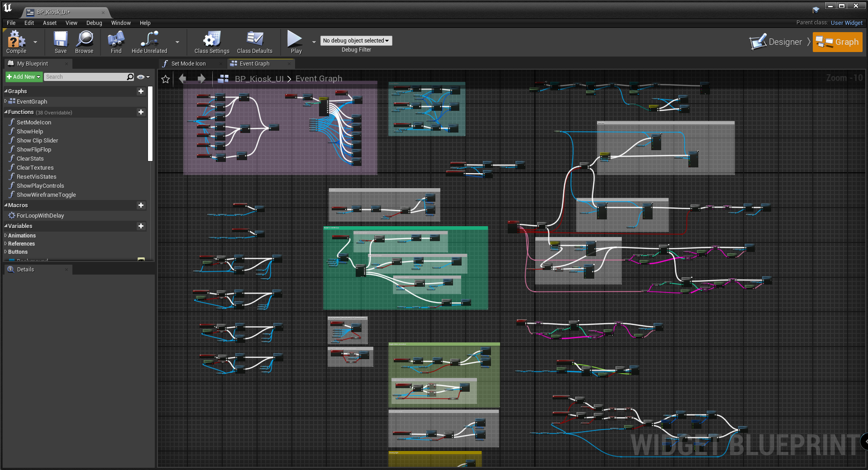Image resolution: width=868 pixels, height=470 pixels.
Task: Open the User Widget parent class link
Action: coord(846,23)
